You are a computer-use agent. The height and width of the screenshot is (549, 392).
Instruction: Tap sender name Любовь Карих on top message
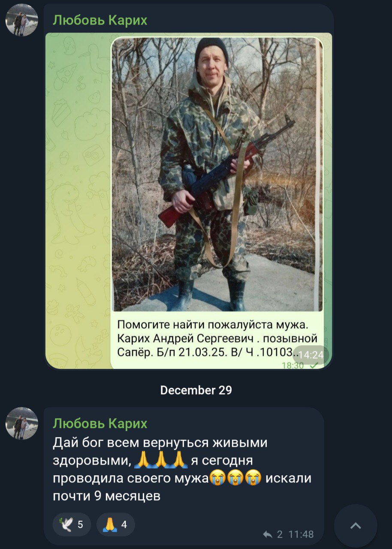coord(100,20)
